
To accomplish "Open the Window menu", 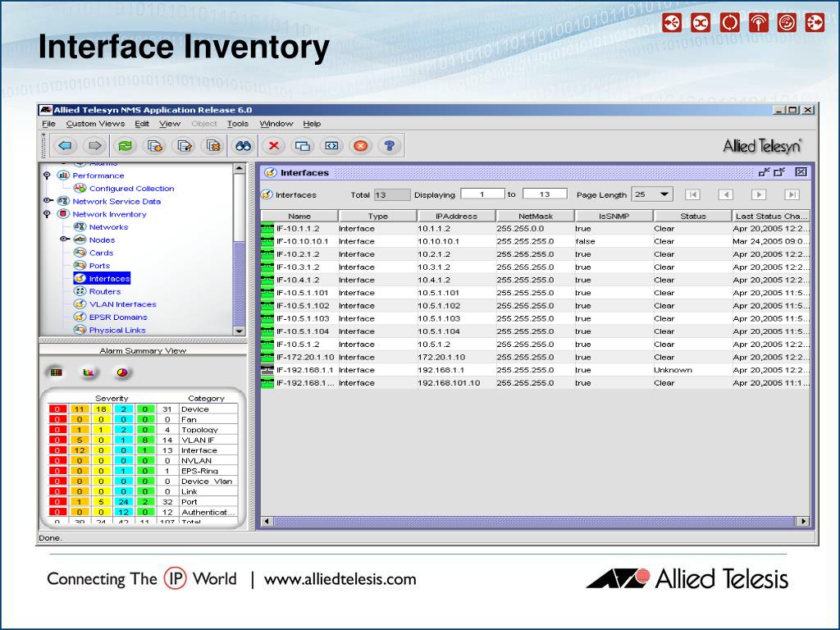I will (x=276, y=124).
